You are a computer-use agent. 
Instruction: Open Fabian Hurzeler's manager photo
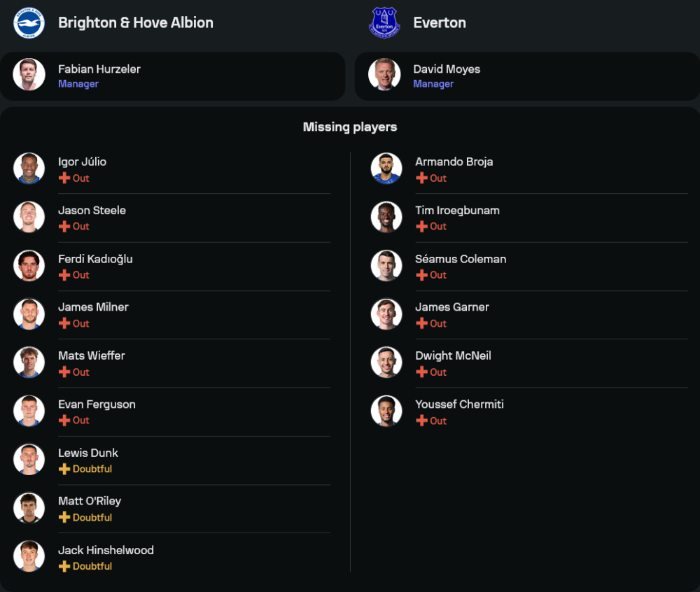[29, 75]
